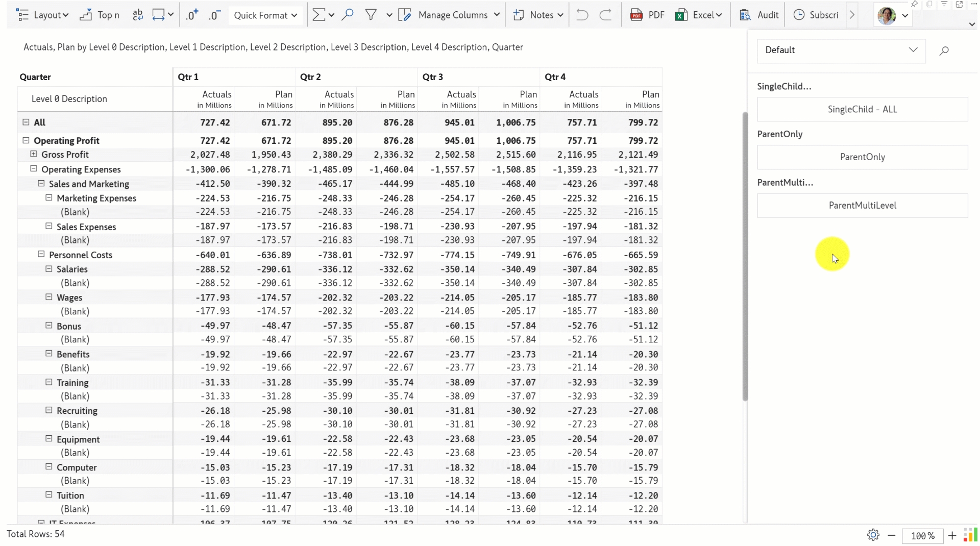The height and width of the screenshot is (546, 980).
Task: Decrease decimal places in toolbar
Action: coord(214,15)
